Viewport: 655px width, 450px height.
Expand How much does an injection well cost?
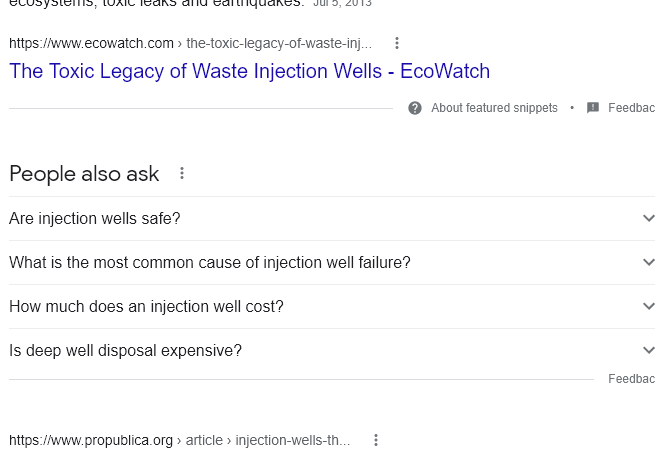(332, 306)
